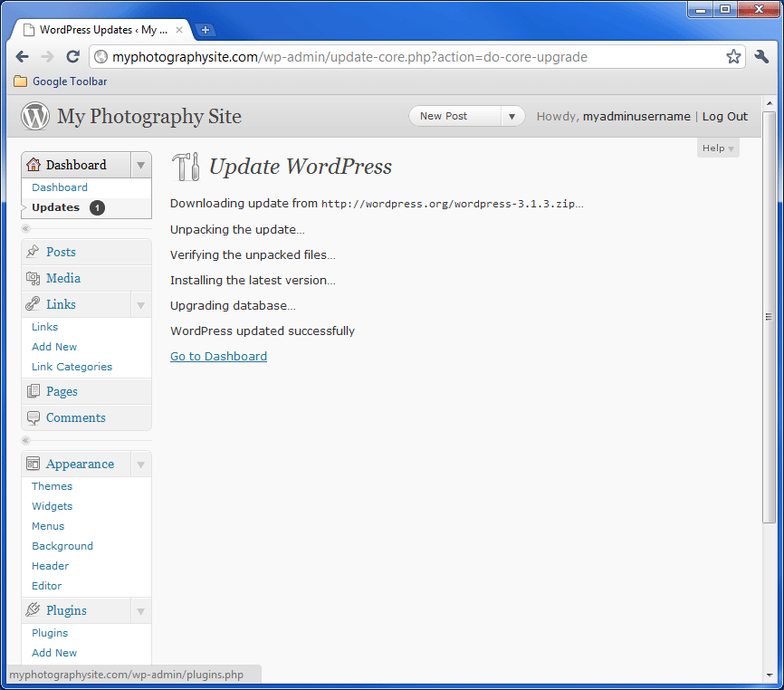The height and width of the screenshot is (690, 784).
Task: Click the Dashboard menu header
Action: [77, 165]
